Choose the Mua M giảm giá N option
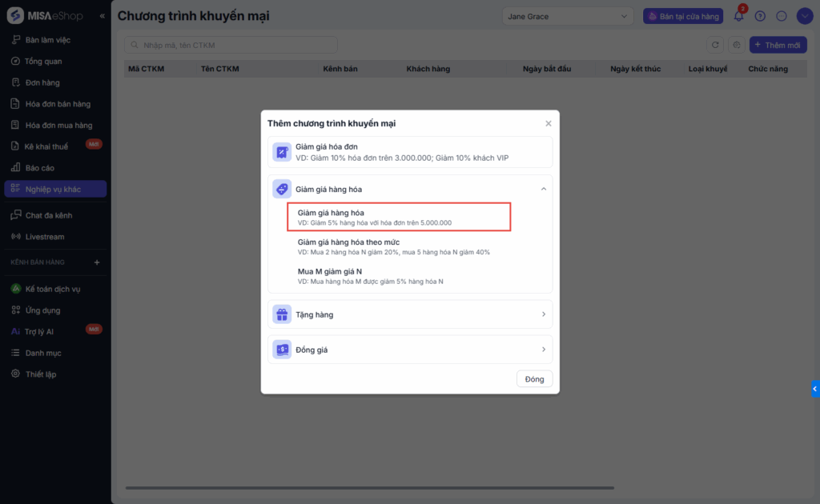 pyautogui.click(x=330, y=272)
